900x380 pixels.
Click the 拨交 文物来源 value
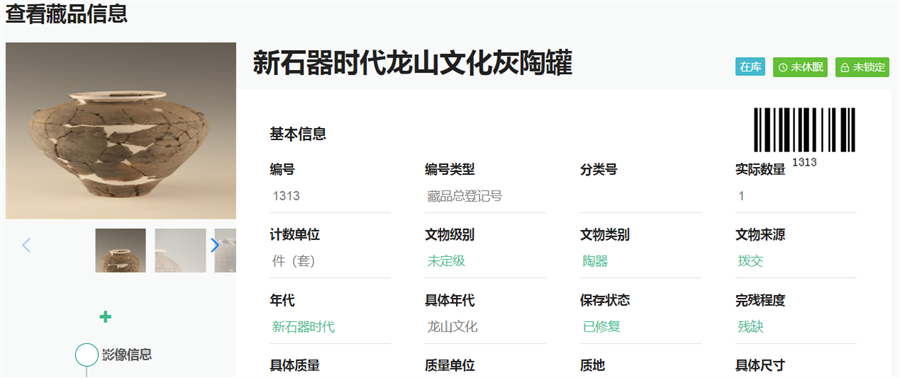click(751, 261)
